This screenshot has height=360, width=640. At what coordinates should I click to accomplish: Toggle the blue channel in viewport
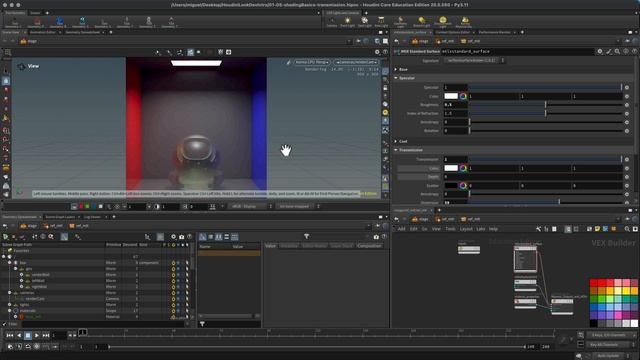(x=94, y=207)
